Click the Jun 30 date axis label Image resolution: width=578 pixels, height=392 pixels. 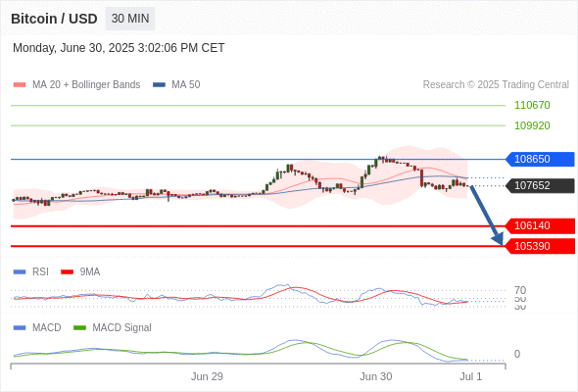375,376
